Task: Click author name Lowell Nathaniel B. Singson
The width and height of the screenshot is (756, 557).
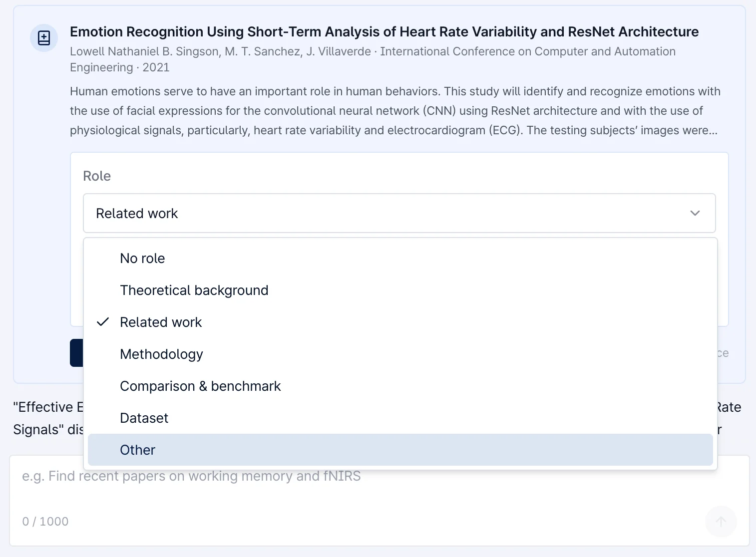Action: tap(144, 51)
